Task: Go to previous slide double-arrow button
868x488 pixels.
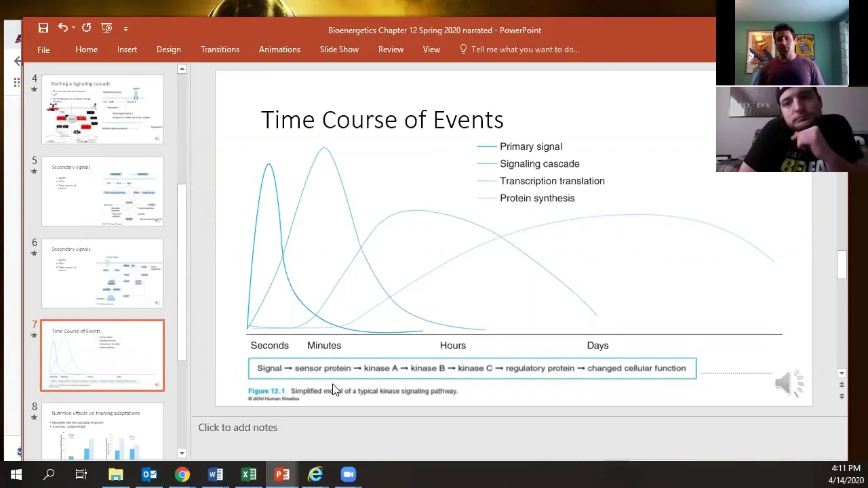Action: pos(842,385)
